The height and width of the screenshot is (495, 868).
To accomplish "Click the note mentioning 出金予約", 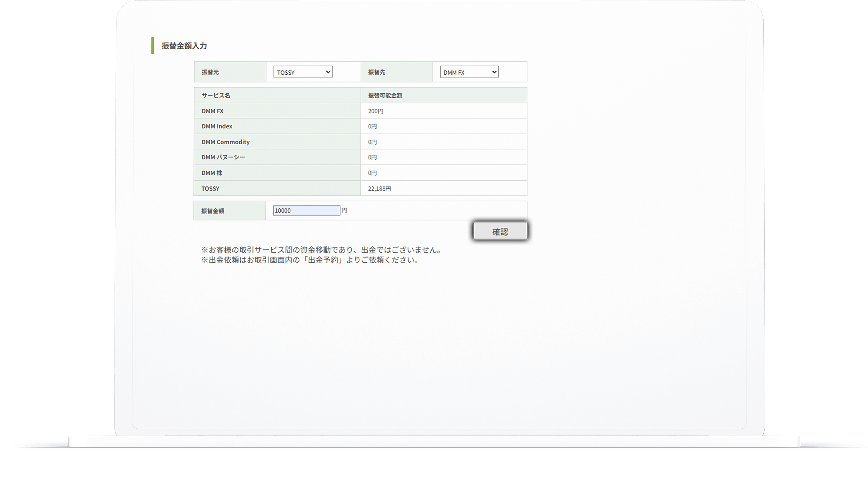I will pyautogui.click(x=311, y=260).
